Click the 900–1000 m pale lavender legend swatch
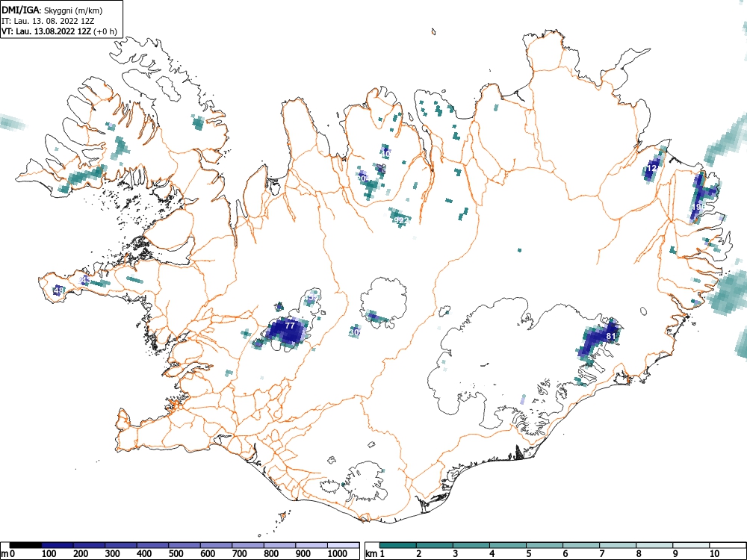This screenshot has height=560, width=747. click(311, 545)
